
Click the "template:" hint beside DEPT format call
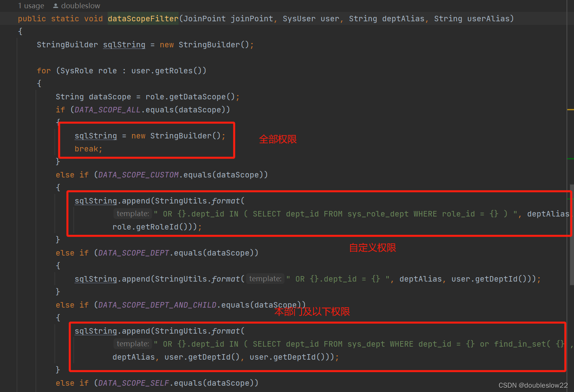pyautogui.click(x=265, y=278)
